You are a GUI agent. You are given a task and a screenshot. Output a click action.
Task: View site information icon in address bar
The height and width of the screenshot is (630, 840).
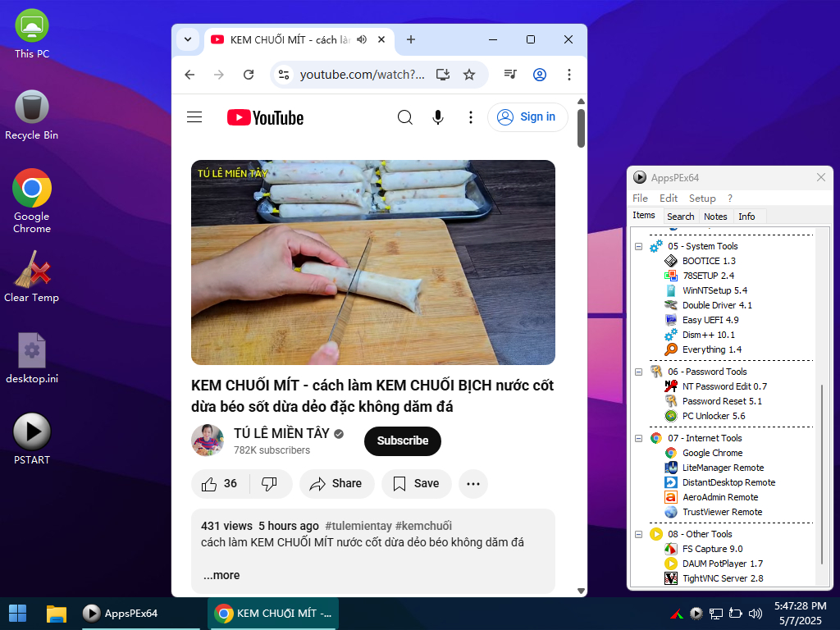tap(283, 75)
